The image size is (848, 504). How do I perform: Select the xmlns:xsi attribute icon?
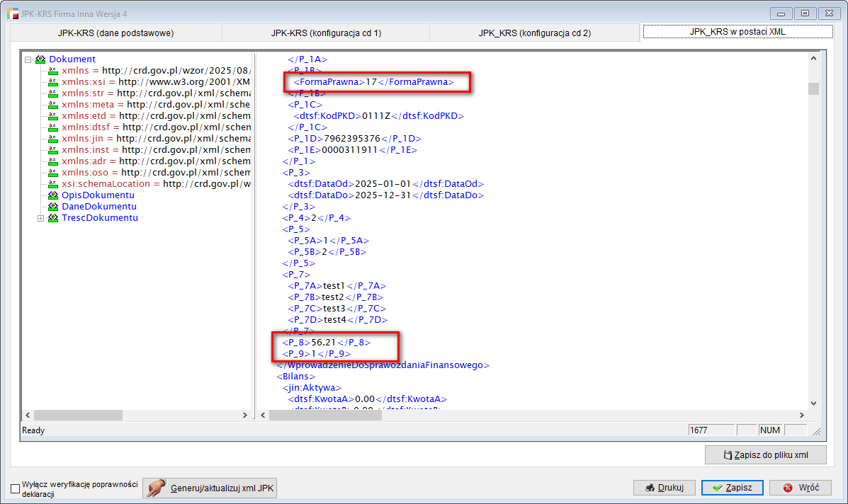pos(53,82)
